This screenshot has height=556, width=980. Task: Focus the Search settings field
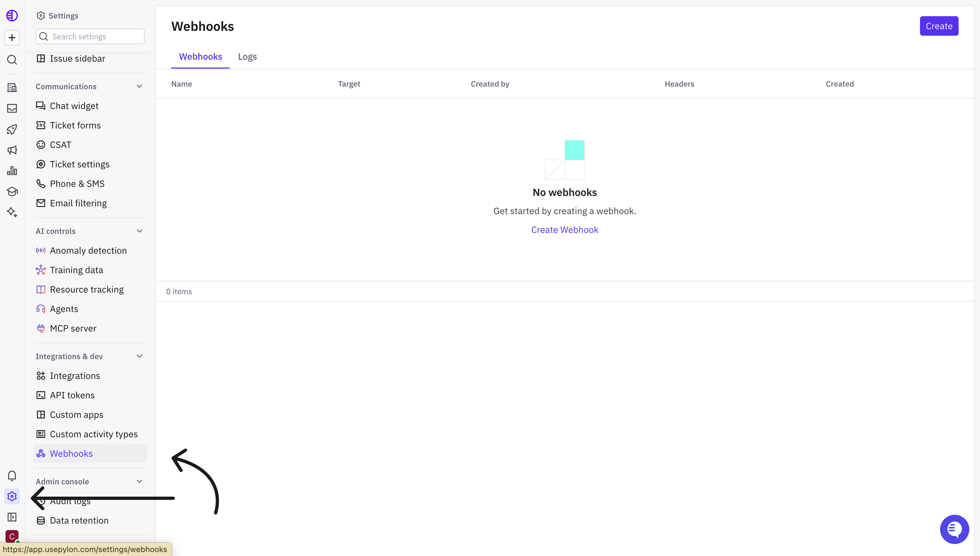90,36
